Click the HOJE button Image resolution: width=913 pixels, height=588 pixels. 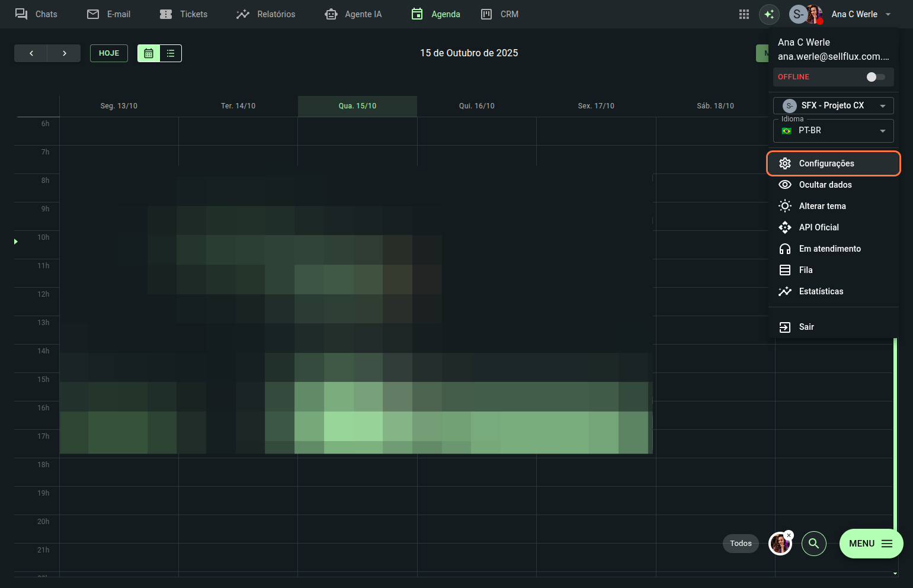tap(109, 53)
